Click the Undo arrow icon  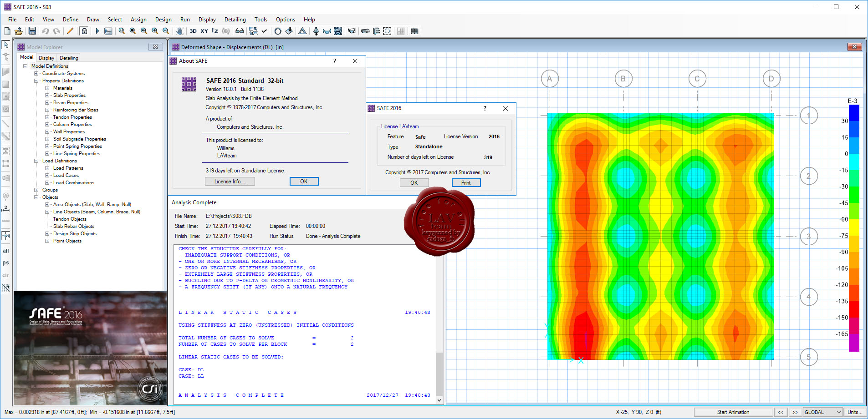(46, 31)
